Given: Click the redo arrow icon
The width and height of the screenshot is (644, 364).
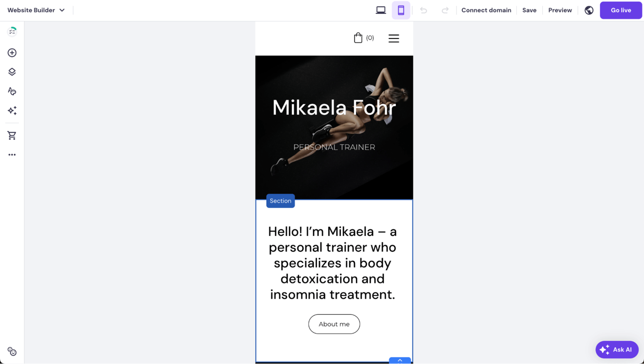Looking at the screenshot, I should (445, 9).
